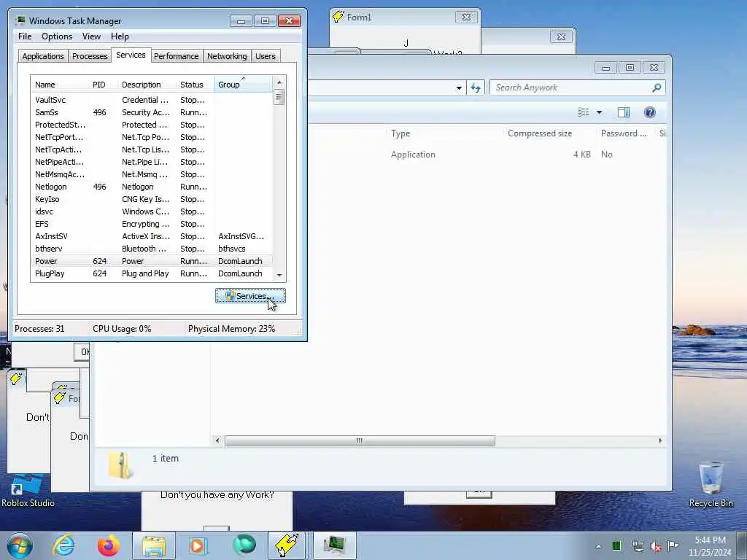Click the services list scrollbar down arrow
The image size is (747, 560).
click(x=279, y=275)
